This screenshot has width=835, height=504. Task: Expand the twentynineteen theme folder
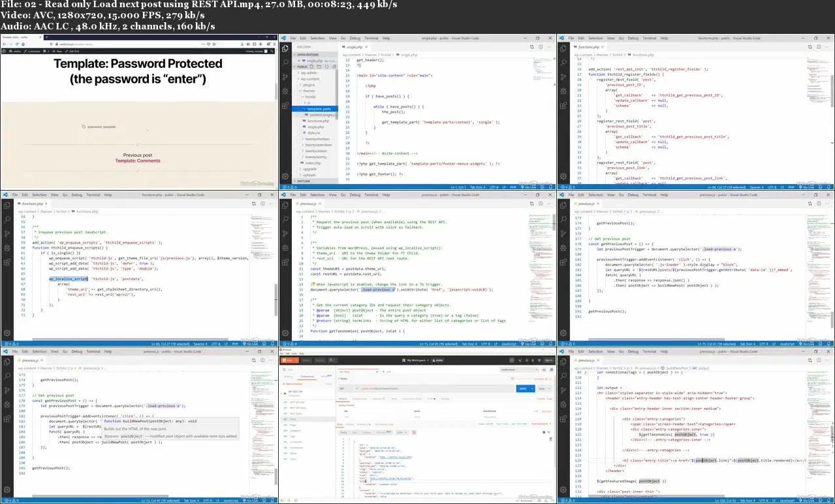coord(317,139)
